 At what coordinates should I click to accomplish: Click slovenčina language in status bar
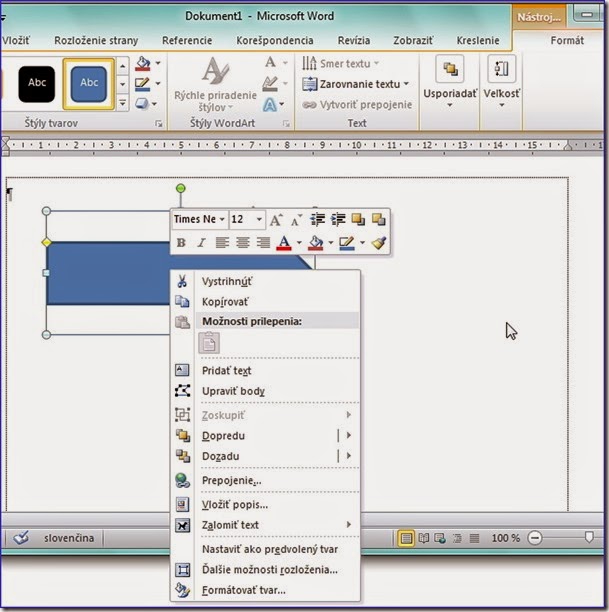click(69, 538)
